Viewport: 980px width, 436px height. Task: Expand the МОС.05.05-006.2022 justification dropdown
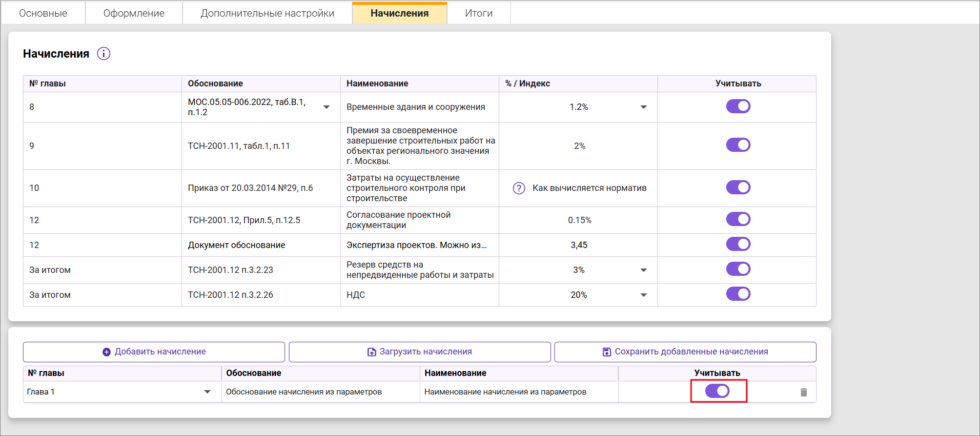[x=326, y=107]
